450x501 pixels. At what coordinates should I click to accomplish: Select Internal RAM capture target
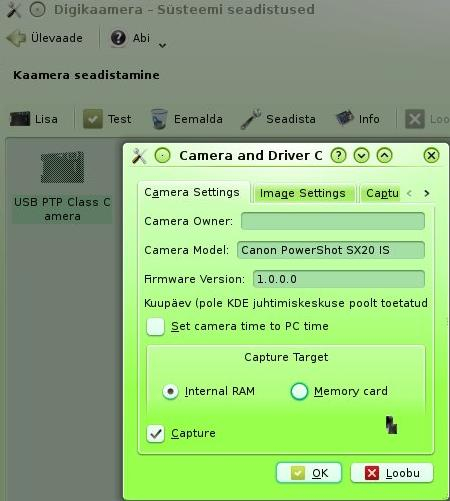point(170,391)
